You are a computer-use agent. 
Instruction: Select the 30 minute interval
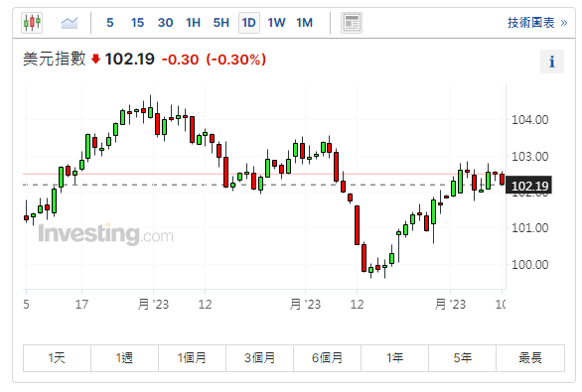(166, 23)
